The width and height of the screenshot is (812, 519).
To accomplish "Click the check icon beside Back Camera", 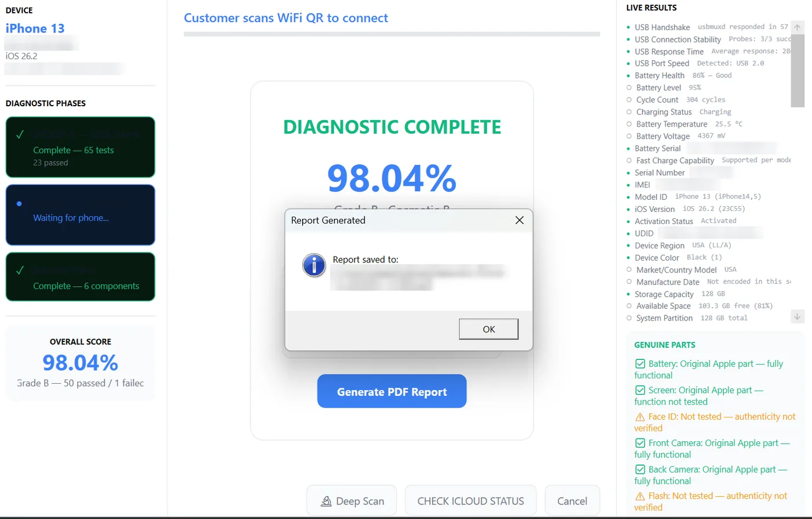I will 640,470.
